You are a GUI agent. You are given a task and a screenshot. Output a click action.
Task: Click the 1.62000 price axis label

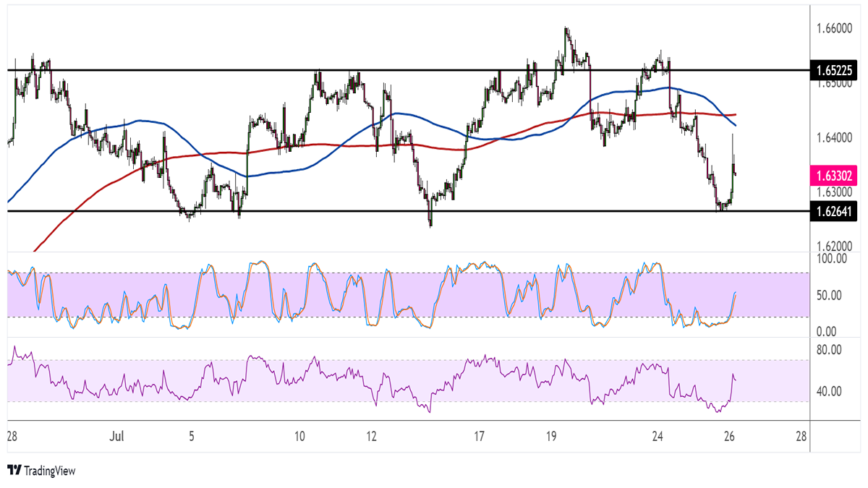[x=833, y=246]
